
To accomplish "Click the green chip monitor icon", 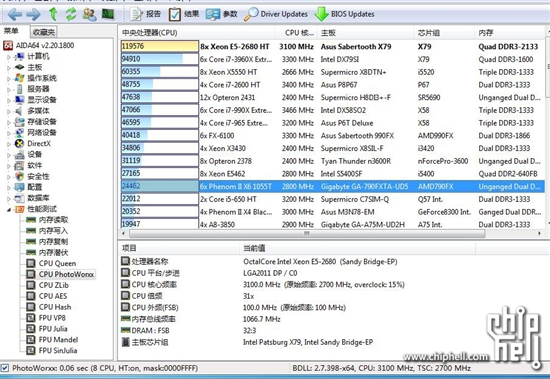I will click(x=108, y=14).
